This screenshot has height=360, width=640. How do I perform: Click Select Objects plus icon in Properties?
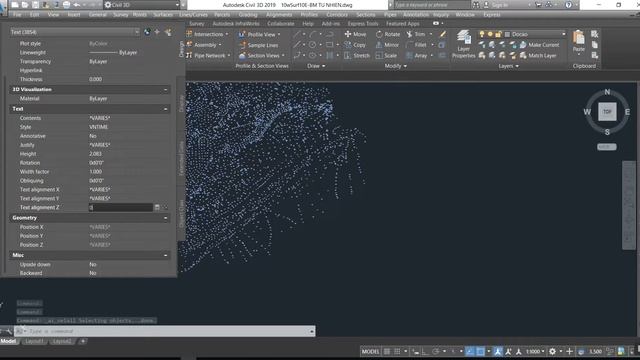coord(157,32)
